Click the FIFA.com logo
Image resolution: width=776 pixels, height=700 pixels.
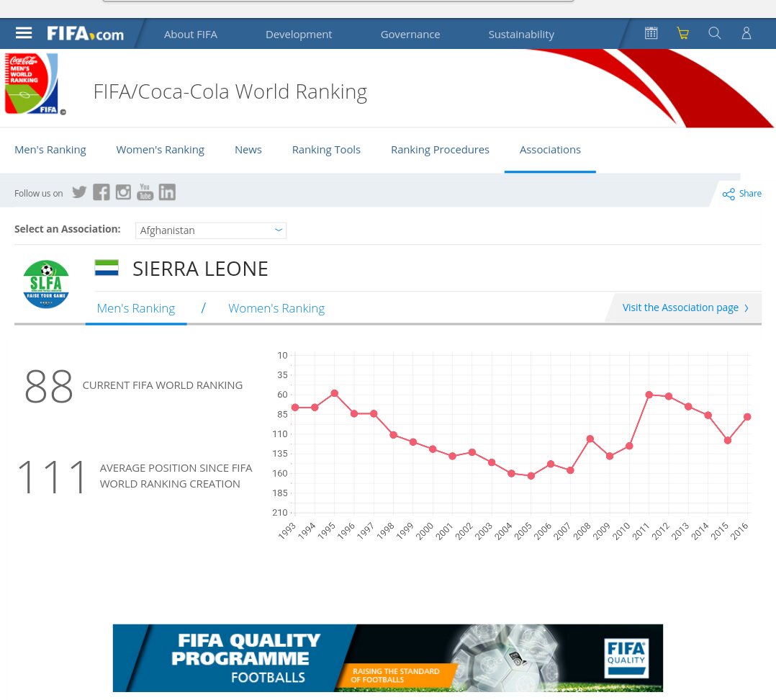point(85,34)
